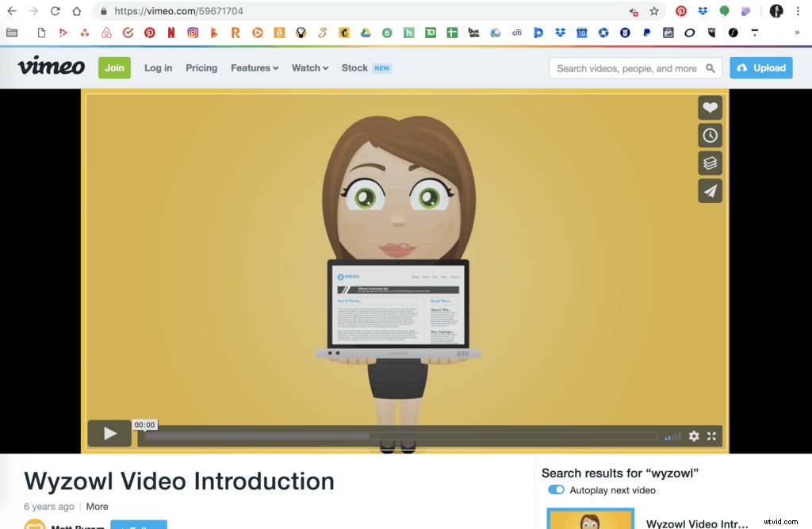Open the Watch dropdown menu
Image resolution: width=812 pixels, height=529 pixels.
pyautogui.click(x=308, y=68)
